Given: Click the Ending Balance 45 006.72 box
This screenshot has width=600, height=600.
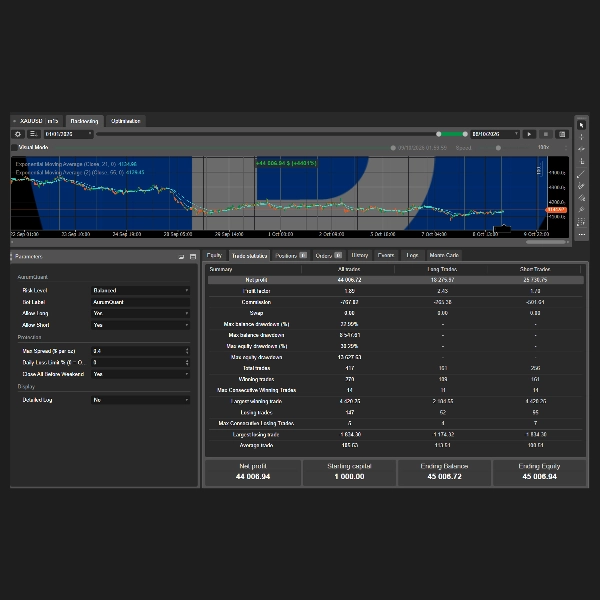Looking at the screenshot, I should 444,472.
